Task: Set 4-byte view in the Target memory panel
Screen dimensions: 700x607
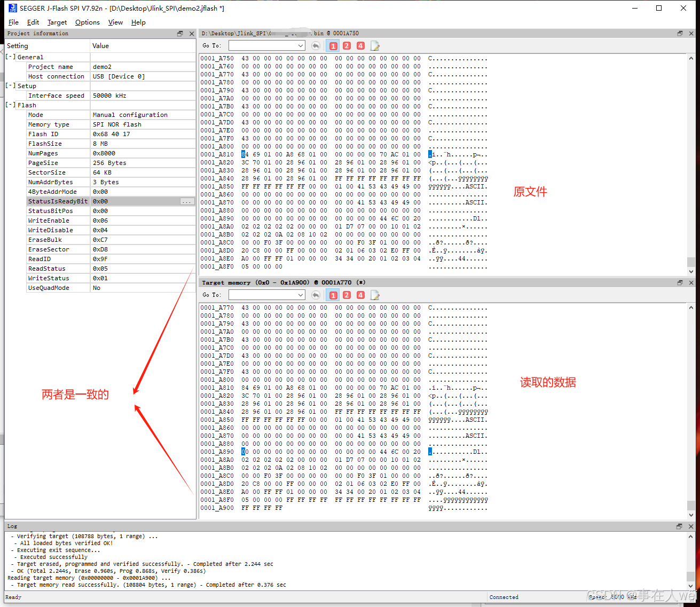Action: [360, 295]
